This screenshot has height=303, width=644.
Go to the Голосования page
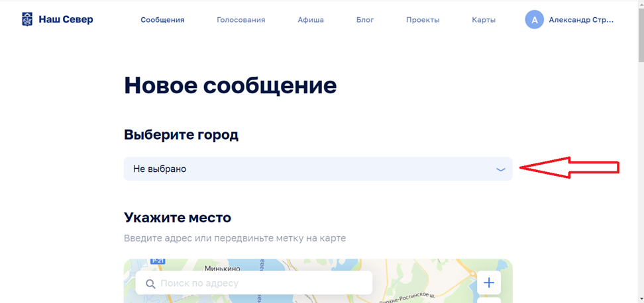pos(241,20)
